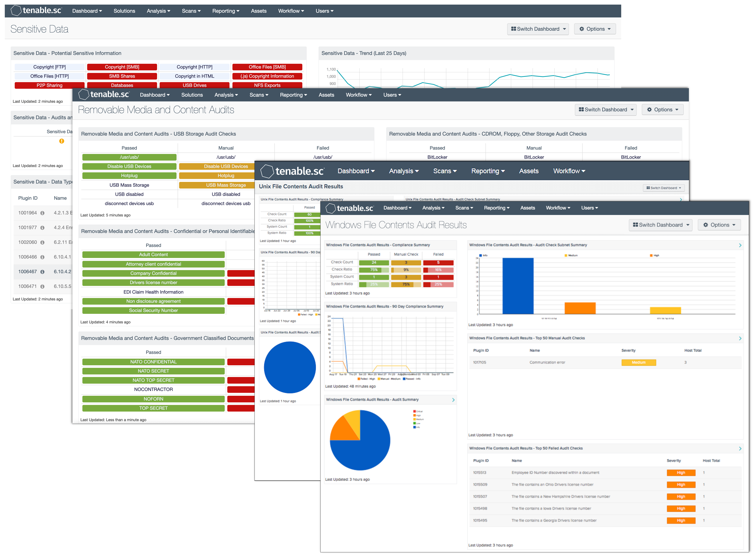
Task: Open Switch Dashboard in Unix File Contents window
Action: [664, 188]
